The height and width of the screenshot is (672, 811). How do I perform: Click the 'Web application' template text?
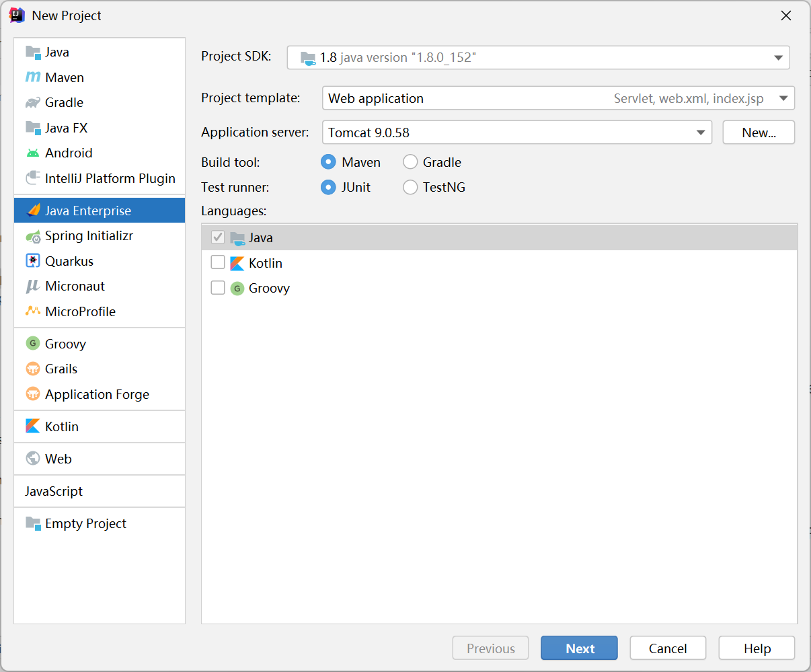point(376,98)
